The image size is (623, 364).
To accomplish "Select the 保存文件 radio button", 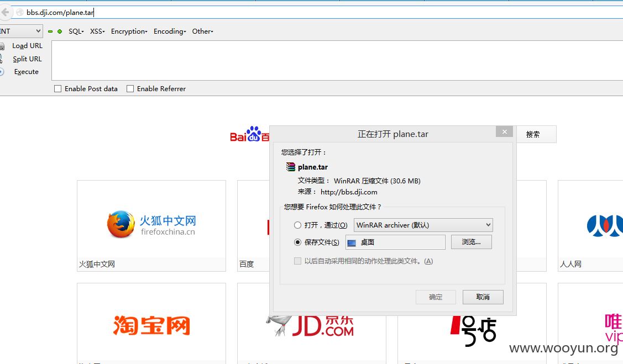I will pos(297,242).
